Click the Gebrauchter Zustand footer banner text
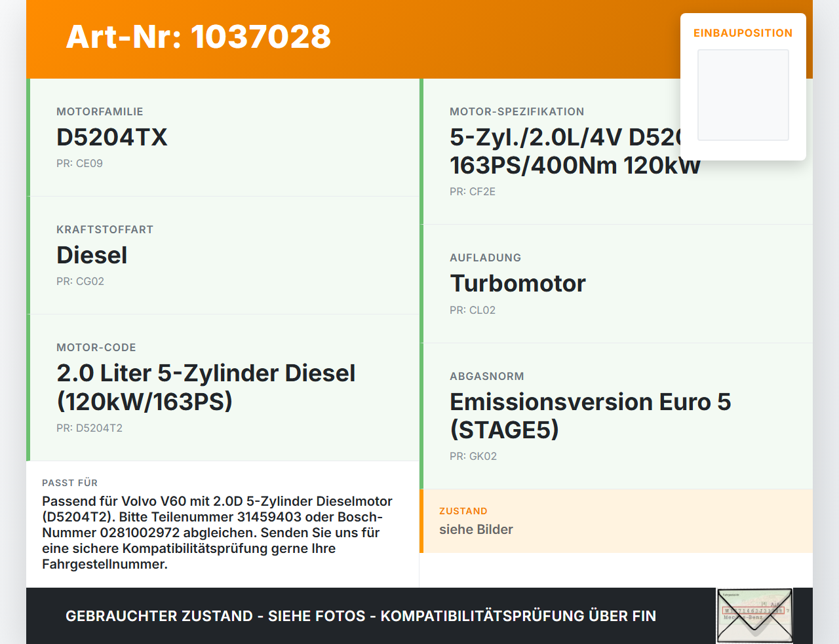 (361, 616)
